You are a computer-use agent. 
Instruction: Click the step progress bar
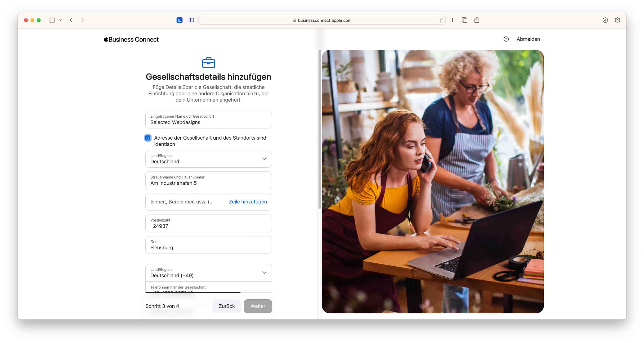[x=209, y=292]
